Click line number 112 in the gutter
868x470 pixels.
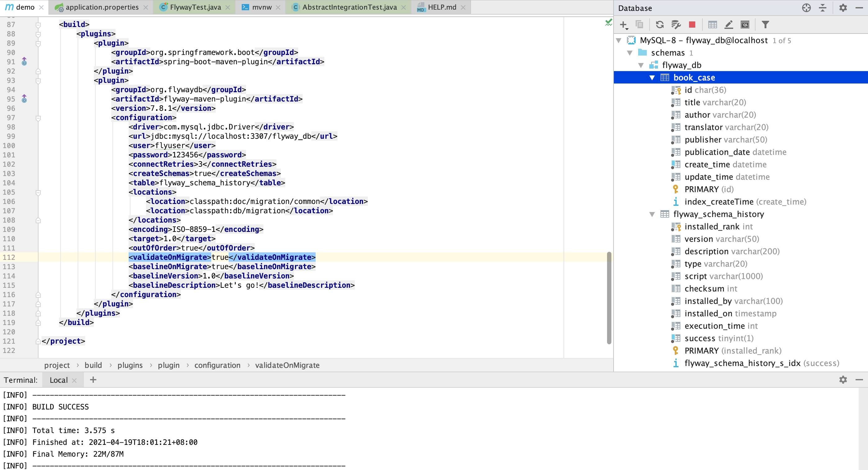(x=9, y=258)
